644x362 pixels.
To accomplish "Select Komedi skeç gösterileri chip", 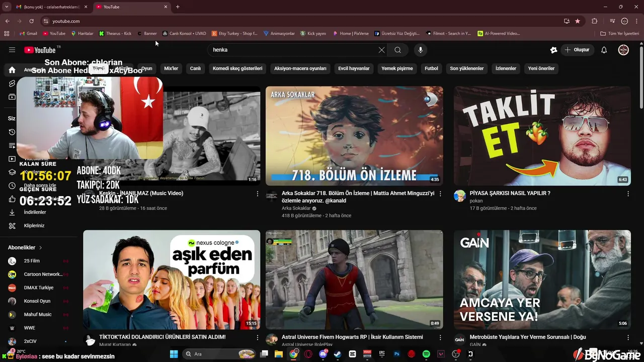I will pyautogui.click(x=237, y=68).
